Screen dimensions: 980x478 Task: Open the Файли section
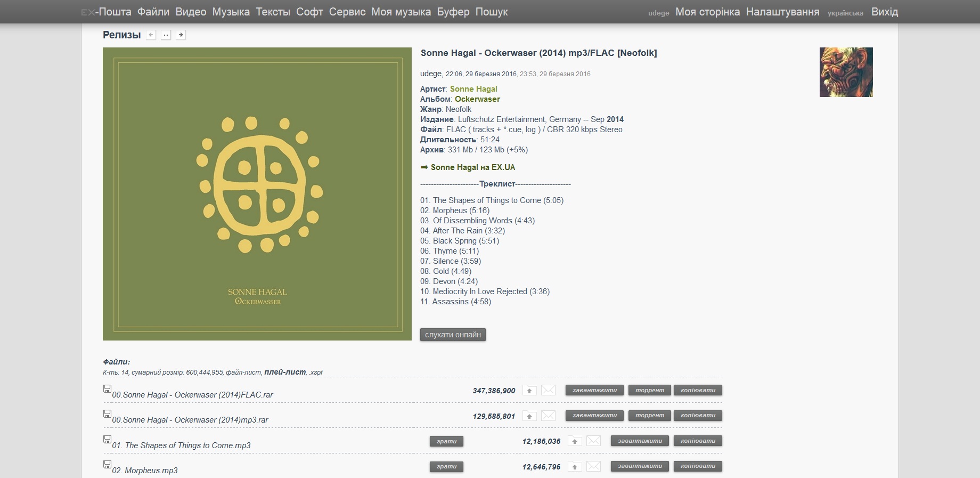(x=153, y=12)
